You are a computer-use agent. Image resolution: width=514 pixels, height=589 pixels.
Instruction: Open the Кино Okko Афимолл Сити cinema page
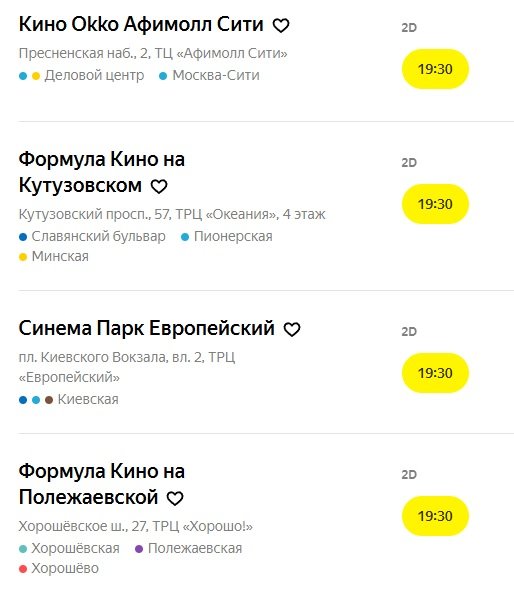tap(141, 24)
